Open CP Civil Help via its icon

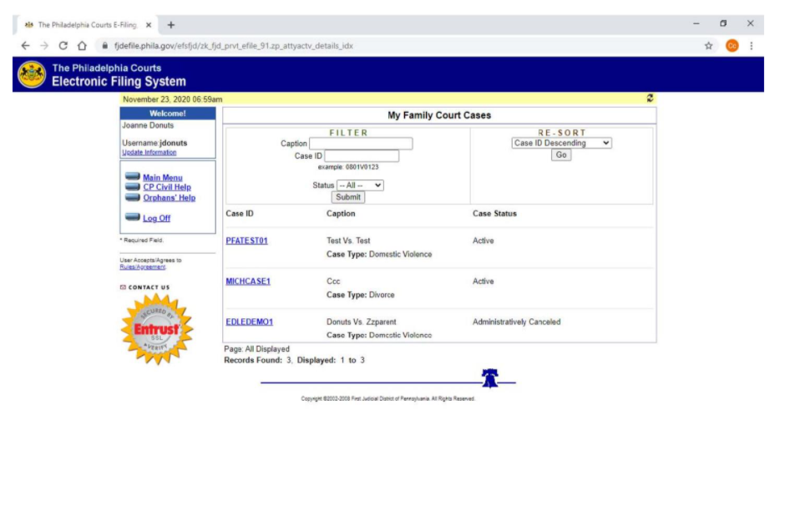point(132,185)
